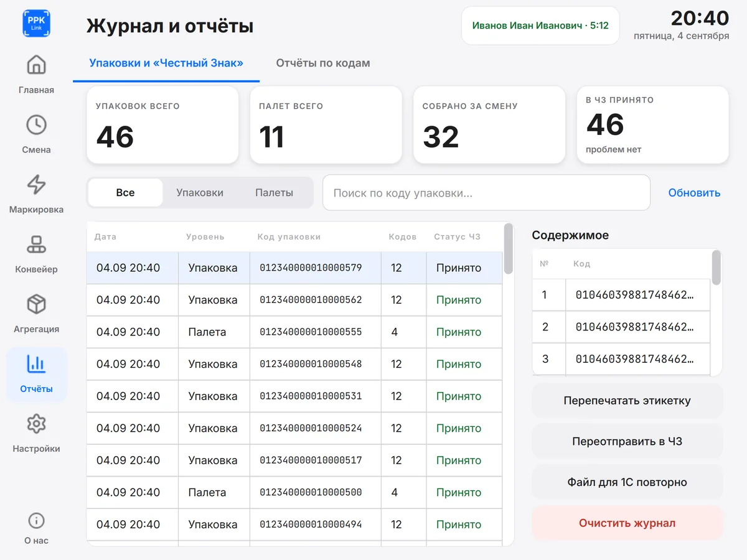Switch to the Отчёты по кодам tab
The image size is (747, 560).
[323, 63]
